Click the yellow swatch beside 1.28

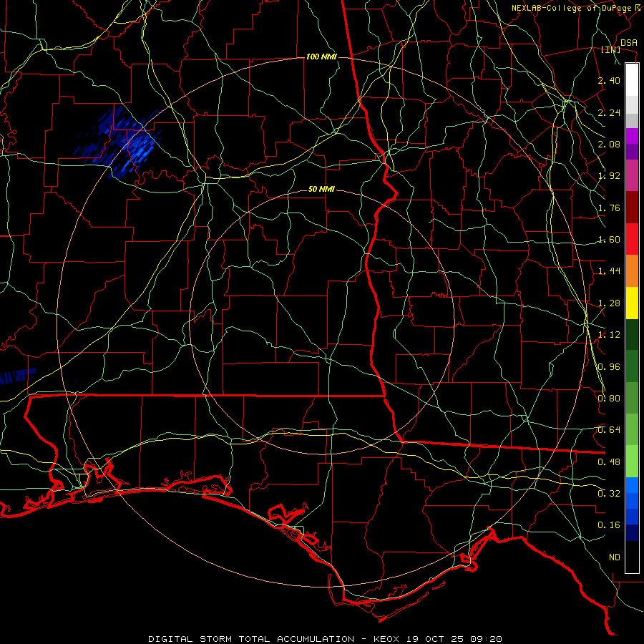point(632,303)
